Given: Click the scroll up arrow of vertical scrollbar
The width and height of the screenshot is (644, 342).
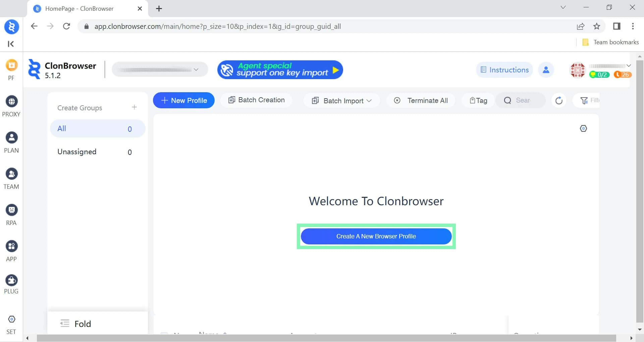Looking at the screenshot, I should 640,56.
